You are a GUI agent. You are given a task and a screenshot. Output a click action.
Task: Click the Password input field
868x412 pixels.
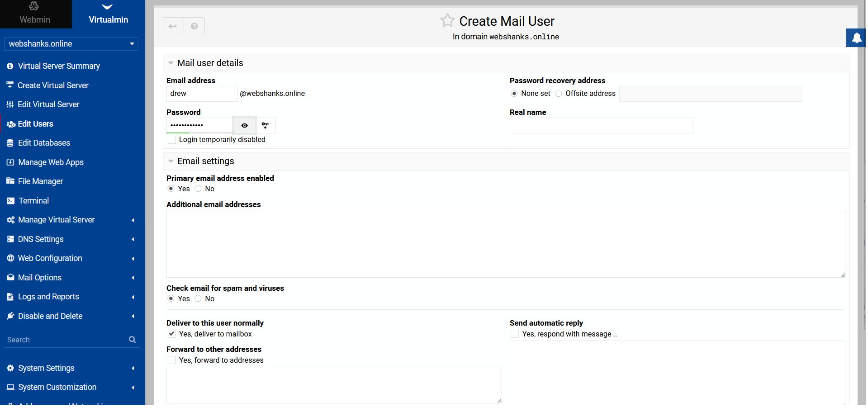pyautogui.click(x=199, y=125)
